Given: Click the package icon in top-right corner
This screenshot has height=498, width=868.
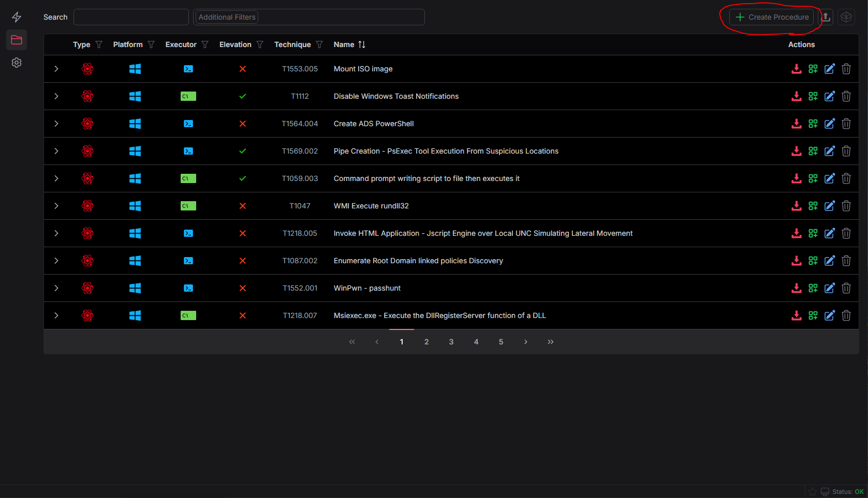Looking at the screenshot, I should click(846, 17).
